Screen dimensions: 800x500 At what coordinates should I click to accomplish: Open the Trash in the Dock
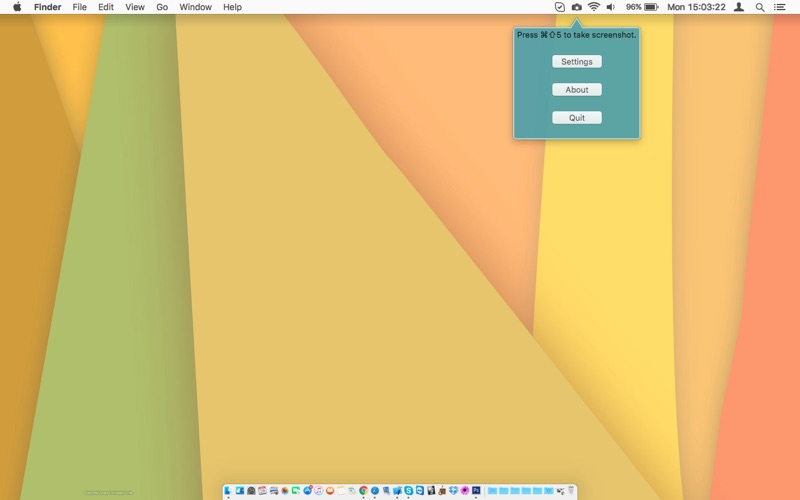pos(571,490)
